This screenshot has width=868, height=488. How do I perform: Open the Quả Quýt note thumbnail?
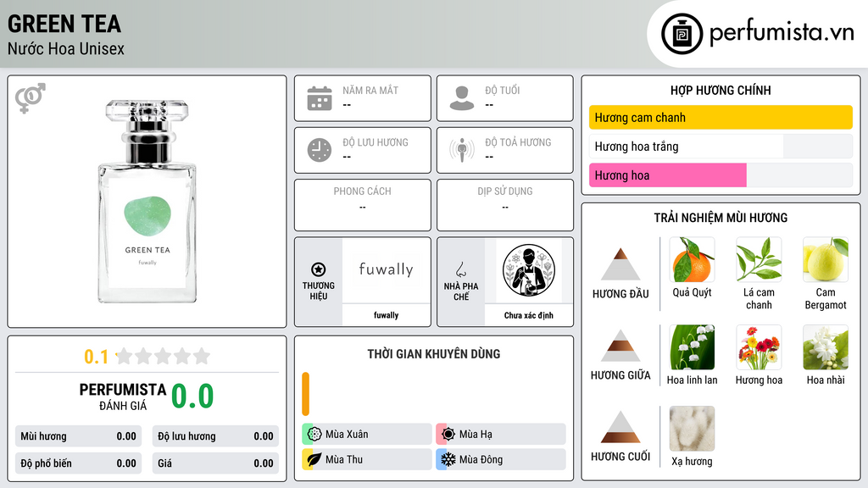pyautogui.click(x=692, y=259)
